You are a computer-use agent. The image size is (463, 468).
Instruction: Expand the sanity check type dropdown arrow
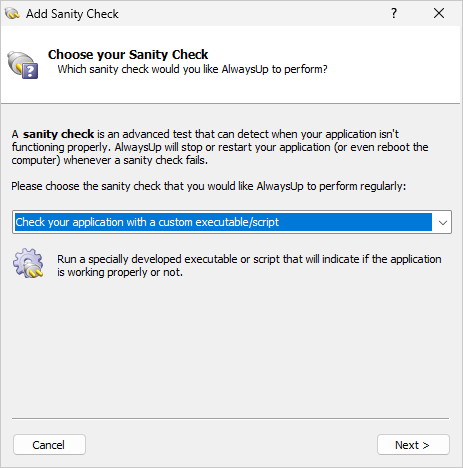pyautogui.click(x=442, y=222)
